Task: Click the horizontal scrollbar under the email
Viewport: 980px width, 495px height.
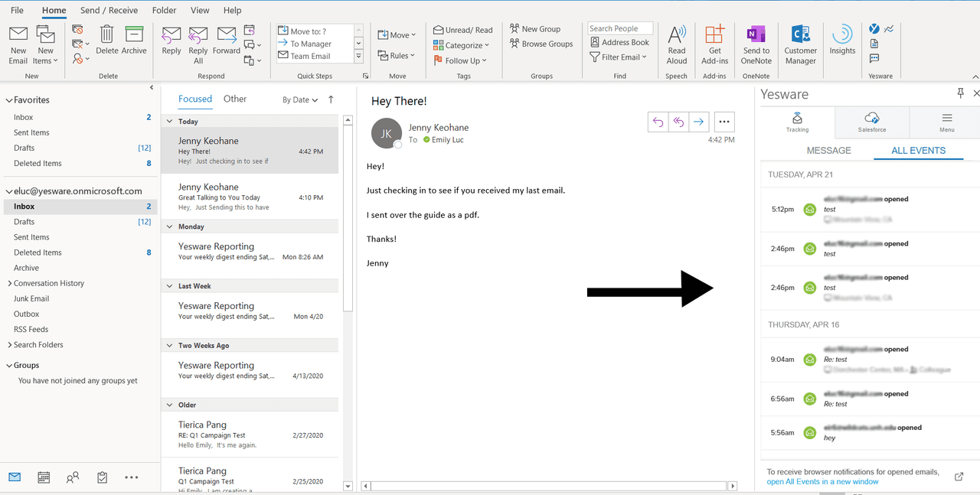Action: (x=547, y=486)
